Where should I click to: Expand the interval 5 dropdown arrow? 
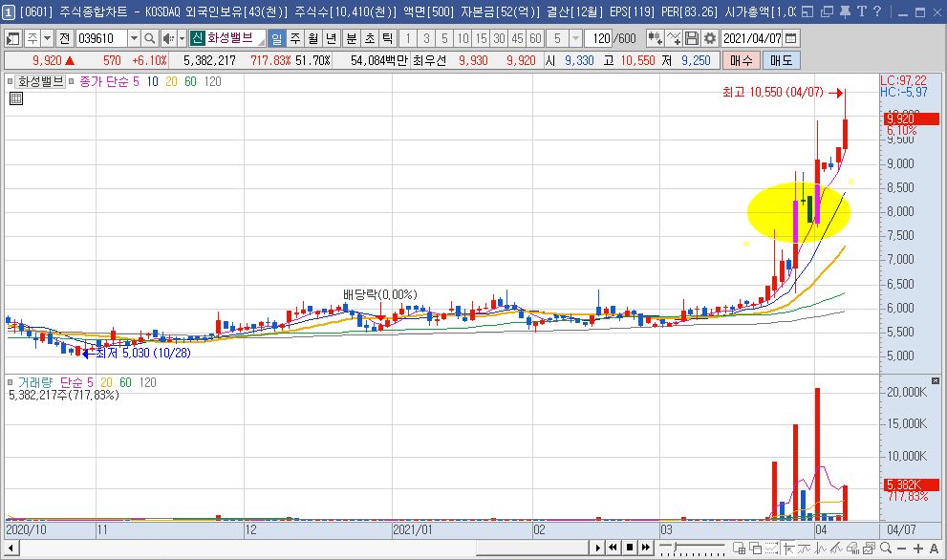click(575, 38)
